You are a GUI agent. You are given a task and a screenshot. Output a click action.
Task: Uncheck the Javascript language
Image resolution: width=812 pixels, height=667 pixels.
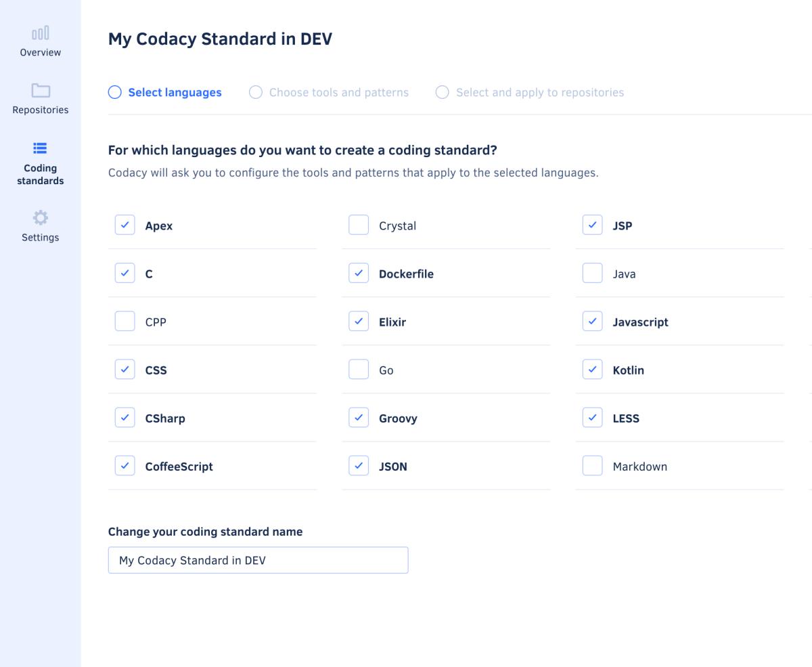pos(592,320)
